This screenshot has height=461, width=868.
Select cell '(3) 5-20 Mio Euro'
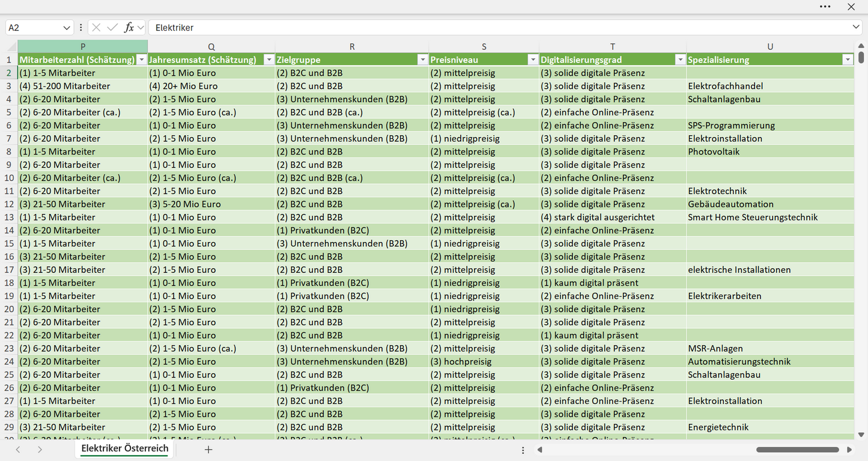tap(211, 204)
